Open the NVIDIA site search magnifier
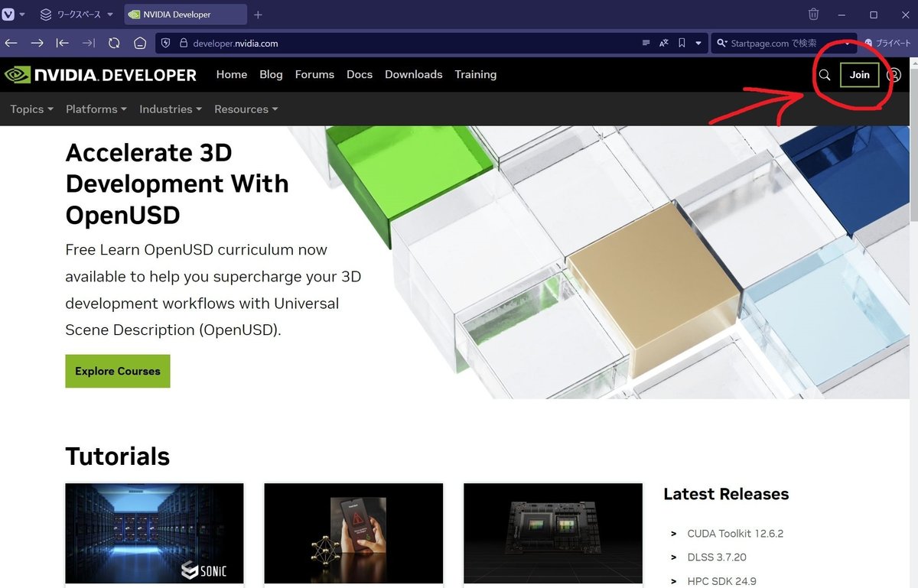 click(825, 75)
